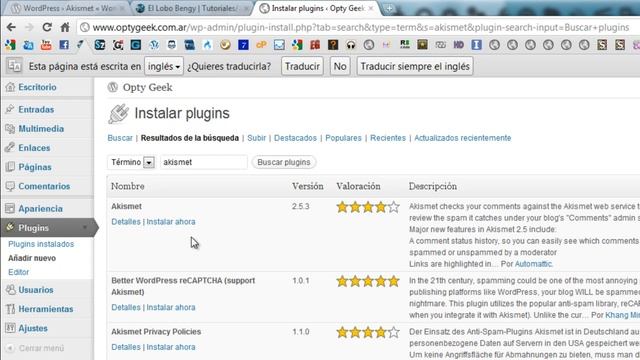Open the 'Término' search type dropdown
Screen dimensions: 640x360
tap(131, 162)
